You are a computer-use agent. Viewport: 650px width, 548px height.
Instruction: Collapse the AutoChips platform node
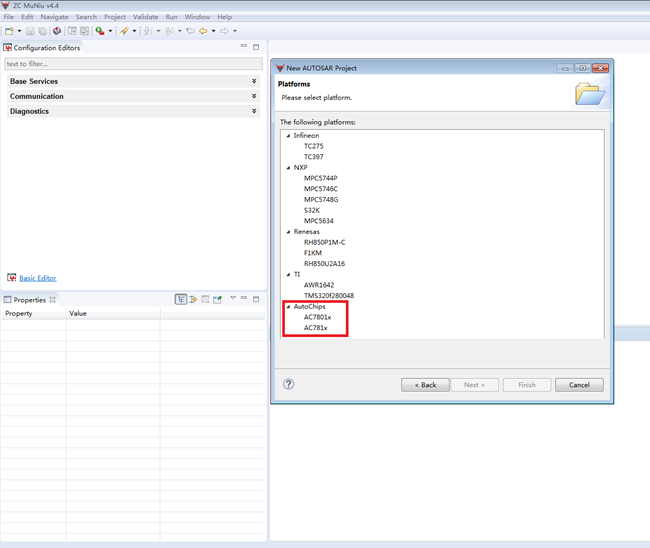tap(288, 307)
